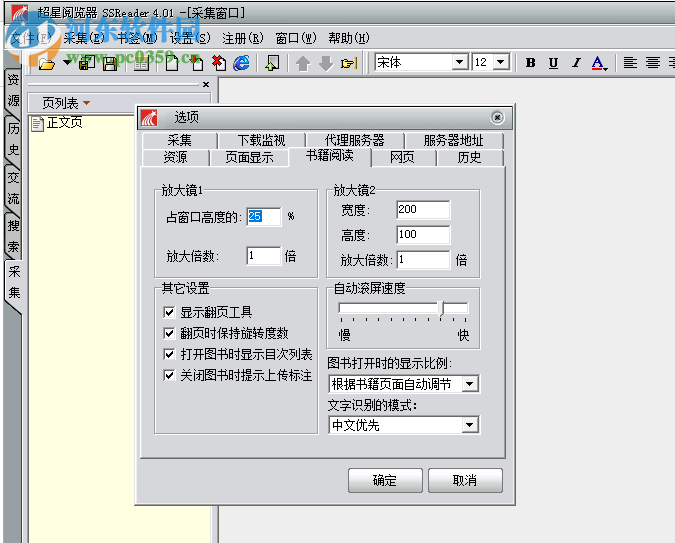
Task: Open the 中文优先 recognition mode dropdown
Action: click(x=470, y=425)
